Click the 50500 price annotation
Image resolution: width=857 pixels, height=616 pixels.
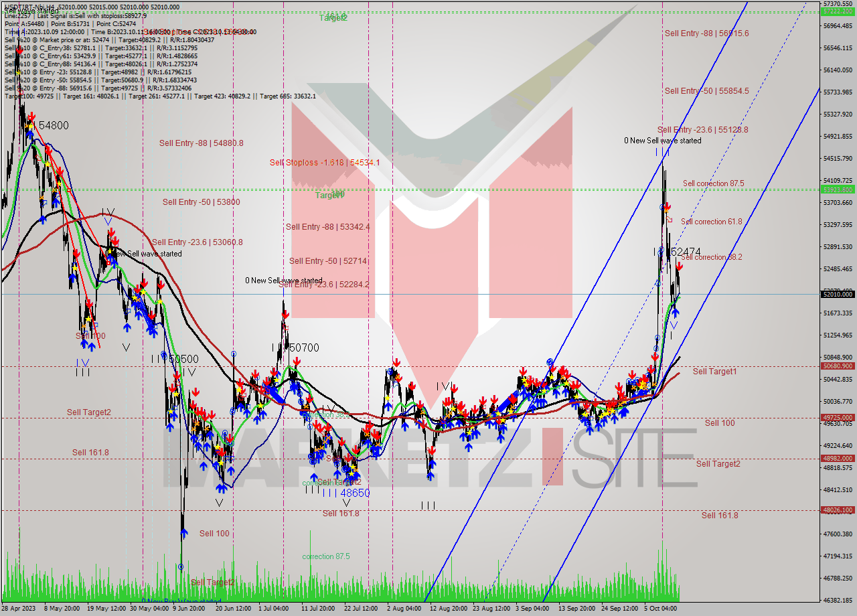(183, 360)
